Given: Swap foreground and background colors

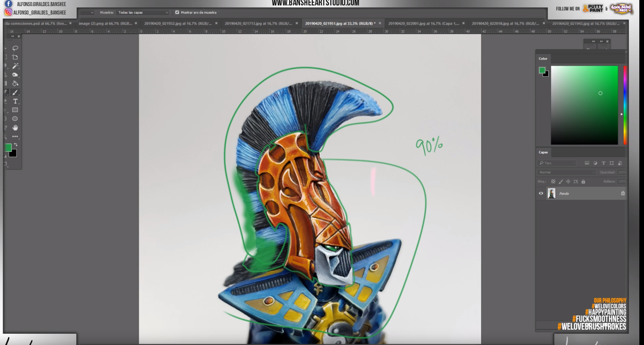Looking at the screenshot, I should coord(16,145).
